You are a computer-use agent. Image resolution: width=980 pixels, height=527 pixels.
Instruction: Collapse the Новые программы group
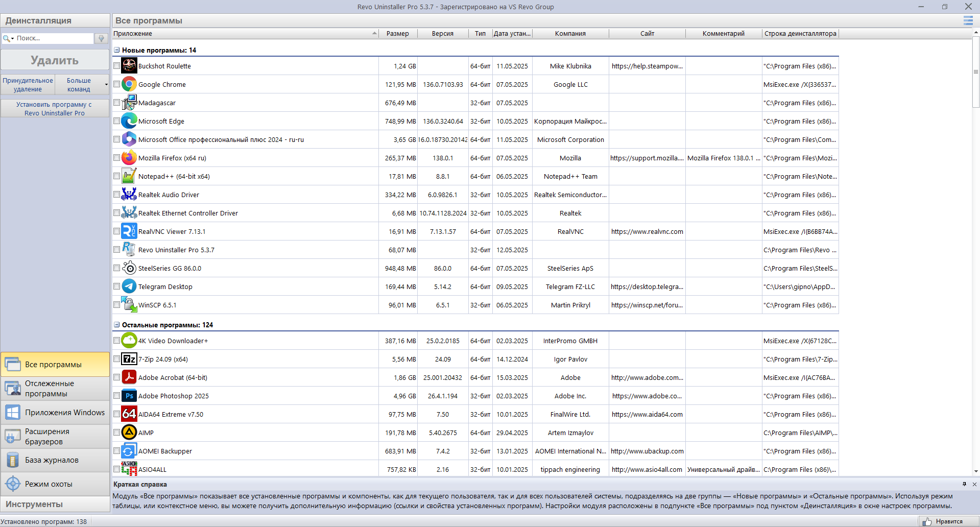click(117, 50)
